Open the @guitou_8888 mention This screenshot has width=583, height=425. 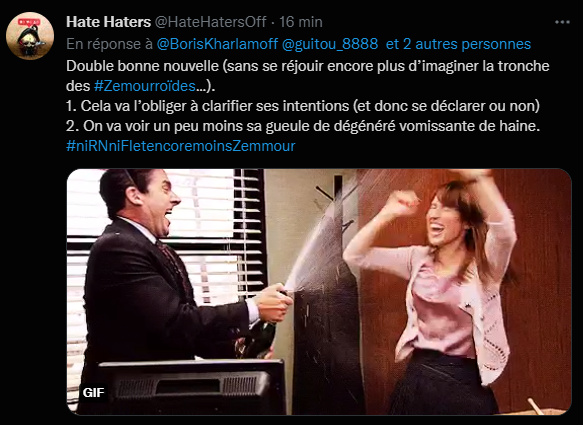330,44
